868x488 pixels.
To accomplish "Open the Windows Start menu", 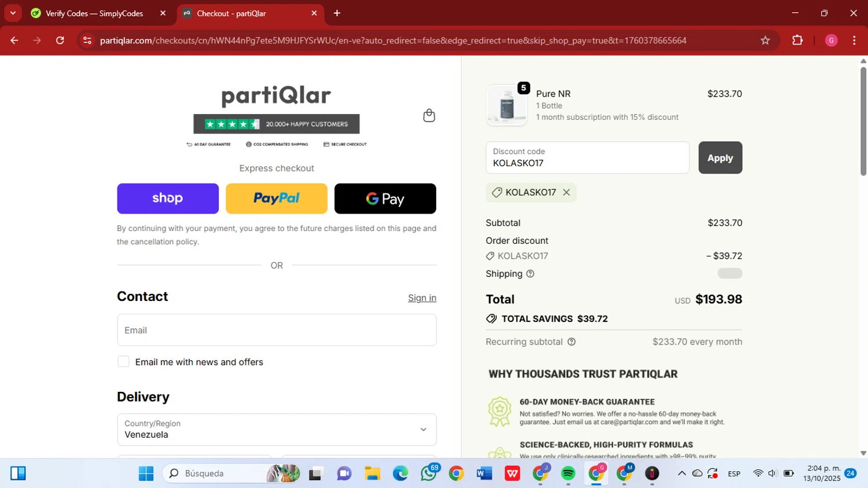I will (146, 474).
